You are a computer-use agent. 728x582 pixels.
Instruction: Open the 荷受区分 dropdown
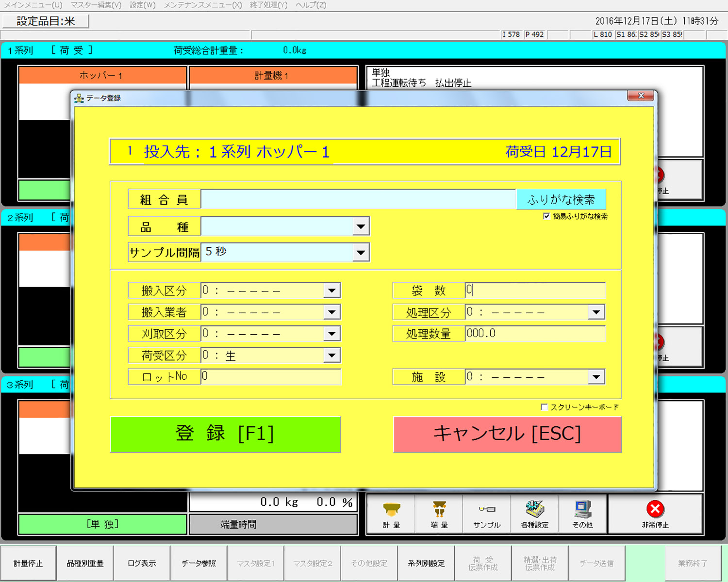pyautogui.click(x=332, y=355)
